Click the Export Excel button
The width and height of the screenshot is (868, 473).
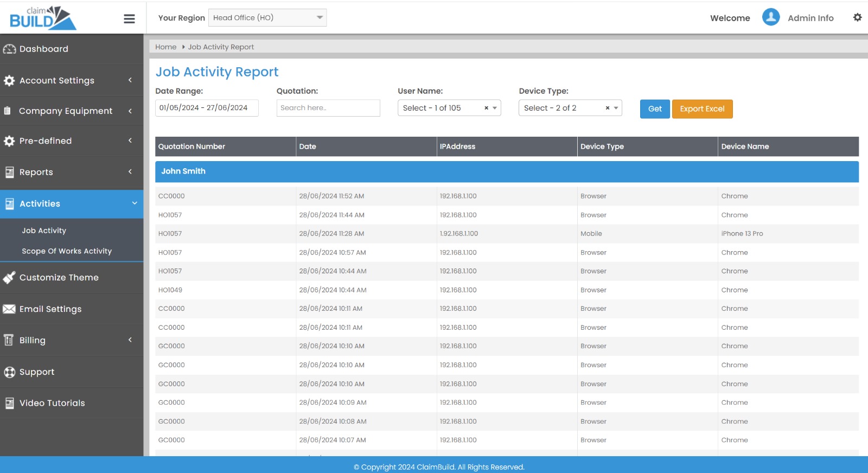pos(702,108)
